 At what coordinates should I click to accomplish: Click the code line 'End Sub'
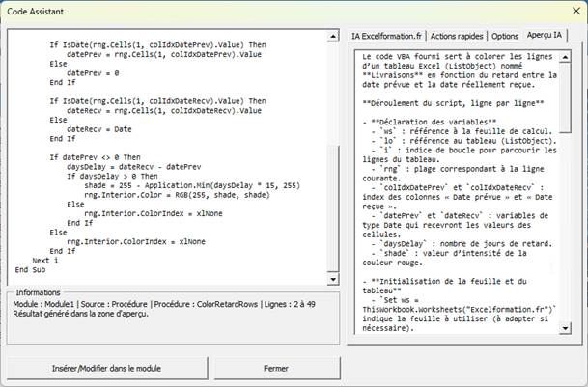click(30, 269)
